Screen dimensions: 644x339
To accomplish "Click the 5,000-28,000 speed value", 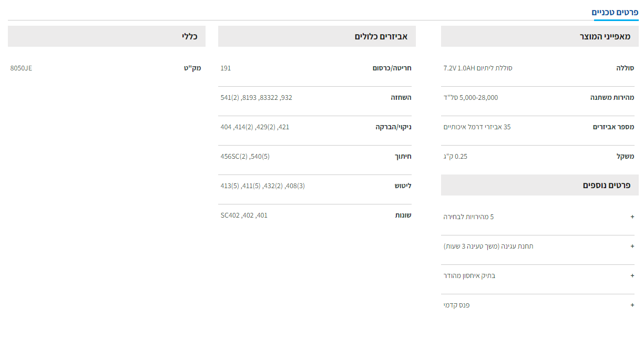I will (471, 98).
